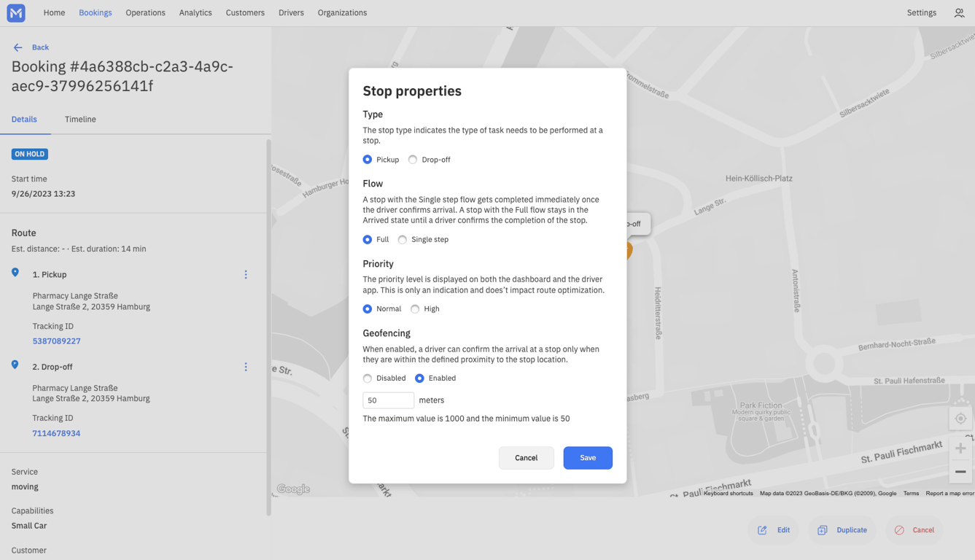Screen dimensions: 975x560
Task: Click the left panel scrollbar
Action: [x=268, y=327]
